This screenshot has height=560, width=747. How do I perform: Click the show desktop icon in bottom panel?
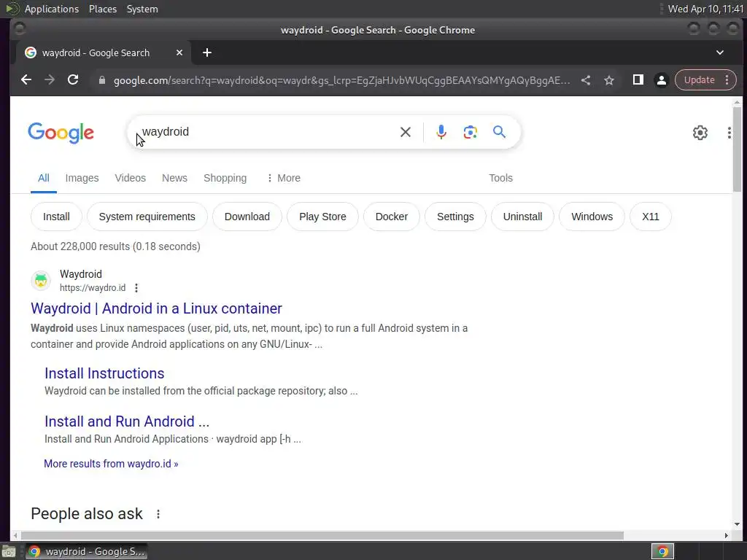[9, 551]
